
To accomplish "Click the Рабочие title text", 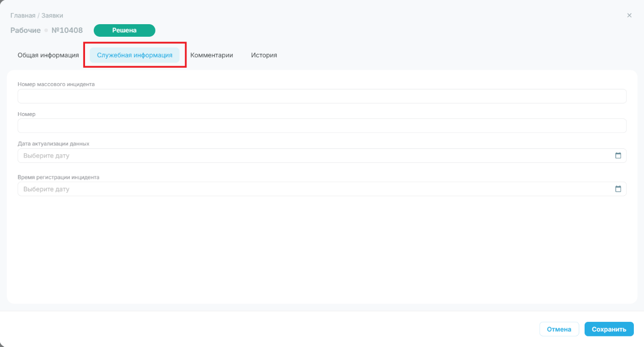I will pyautogui.click(x=26, y=30).
